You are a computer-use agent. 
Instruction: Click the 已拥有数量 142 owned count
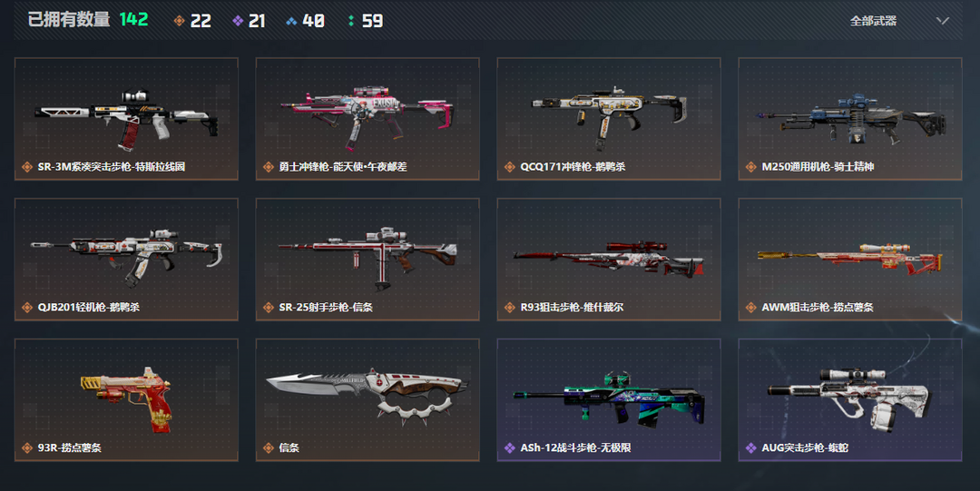(88, 19)
